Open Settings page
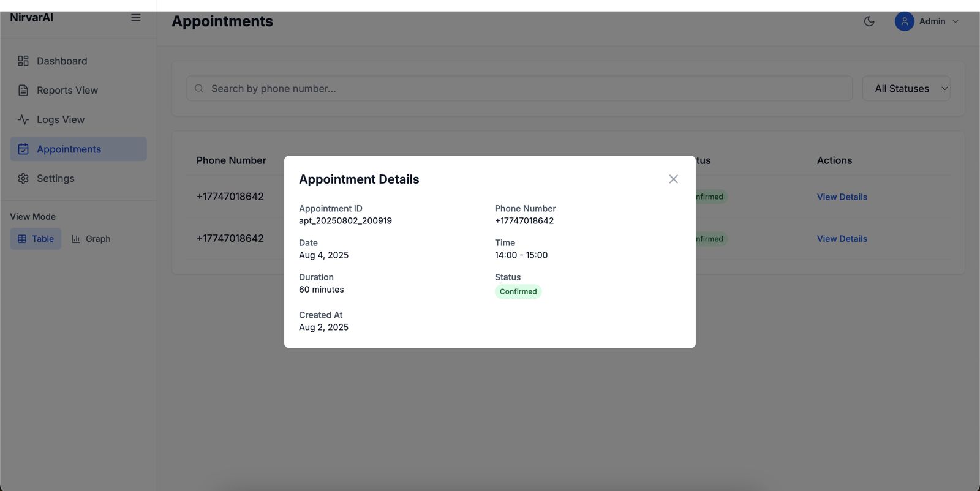The image size is (980, 491). pyautogui.click(x=78, y=178)
